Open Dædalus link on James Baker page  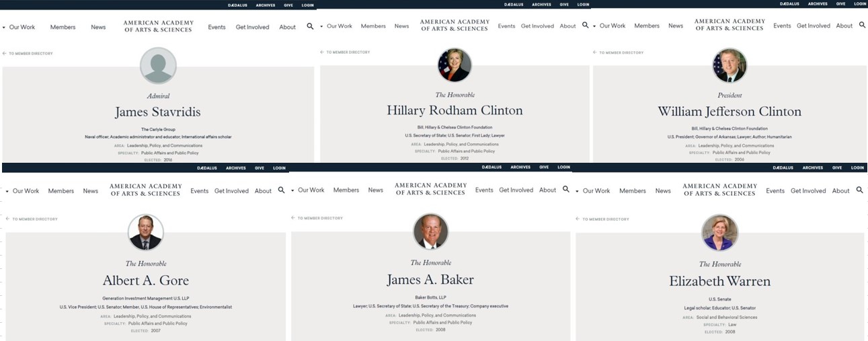click(x=492, y=167)
